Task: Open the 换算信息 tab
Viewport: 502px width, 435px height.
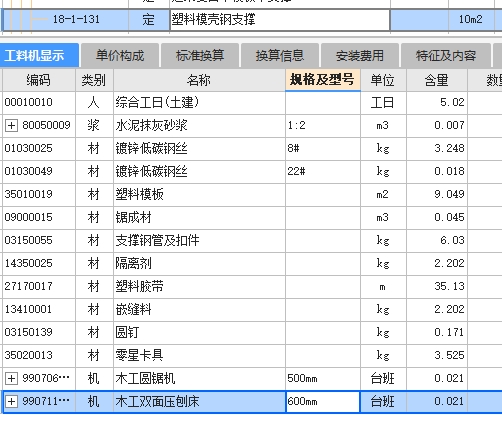Action: (280, 55)
